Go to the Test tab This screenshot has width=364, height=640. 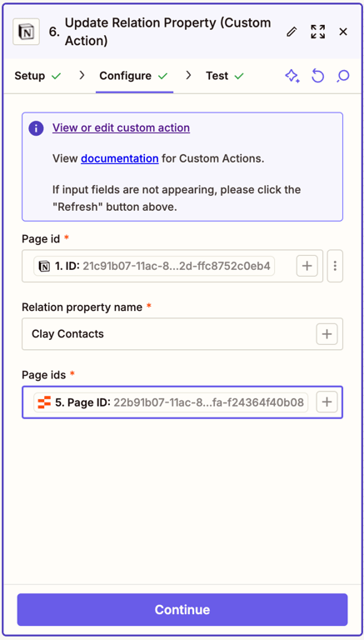pyautogui.click(x=224, y=76)
